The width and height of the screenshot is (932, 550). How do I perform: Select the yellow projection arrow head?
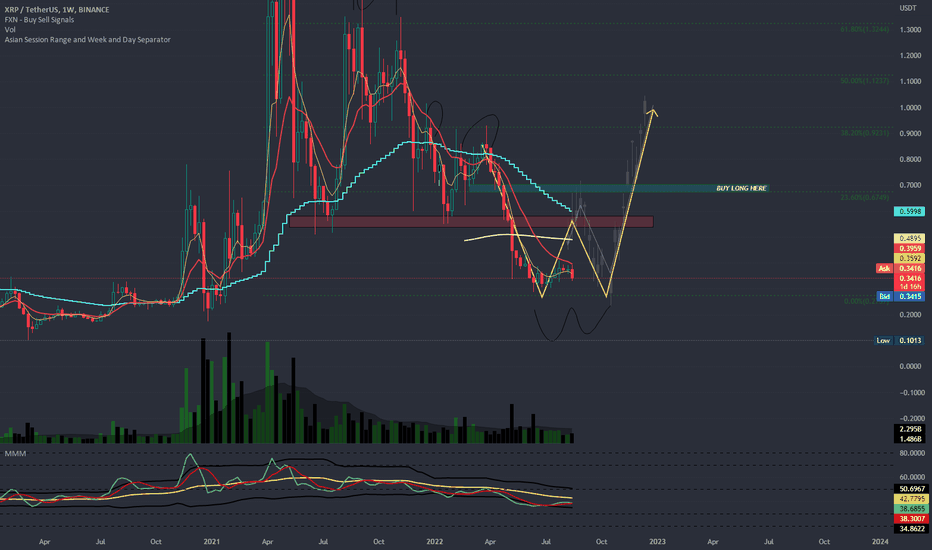pyautogui.click(x=654, y=111)
